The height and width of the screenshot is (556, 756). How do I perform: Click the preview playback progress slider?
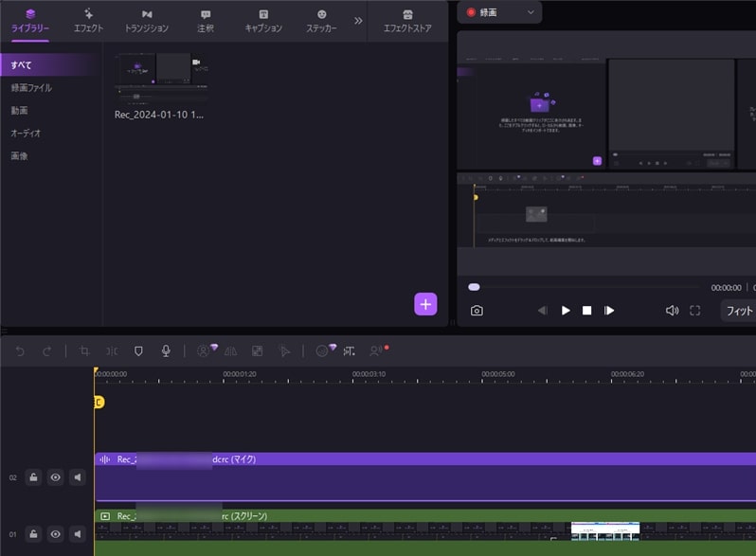[587, 287]
